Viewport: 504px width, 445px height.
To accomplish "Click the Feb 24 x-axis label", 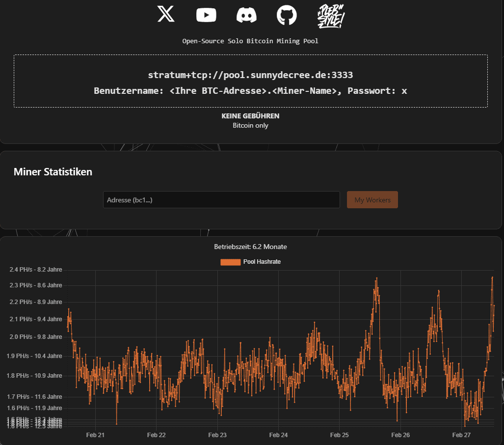I will point(278,435).
